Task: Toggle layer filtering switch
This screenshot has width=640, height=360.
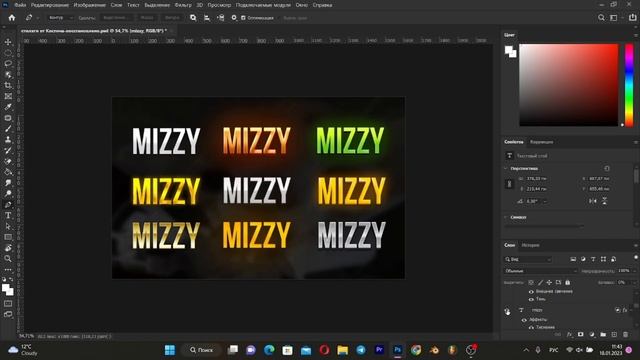Action: (x=636, y=257)
